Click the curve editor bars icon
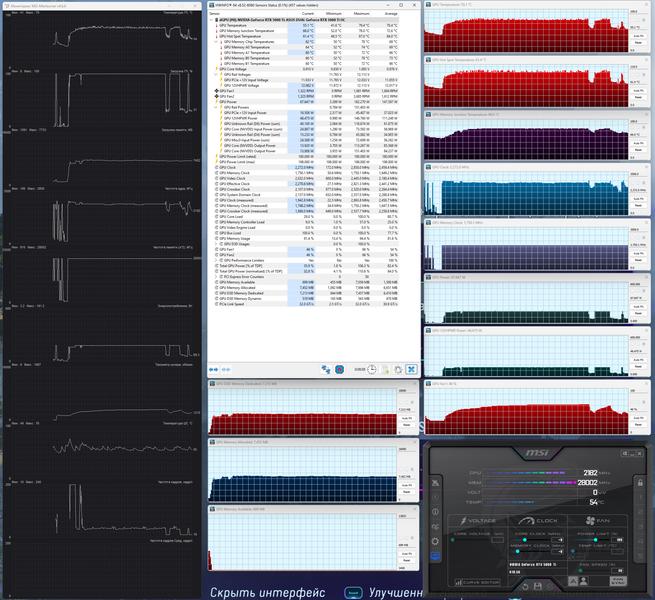This screenshot has width=655, height=600. (x=458, y=582)
